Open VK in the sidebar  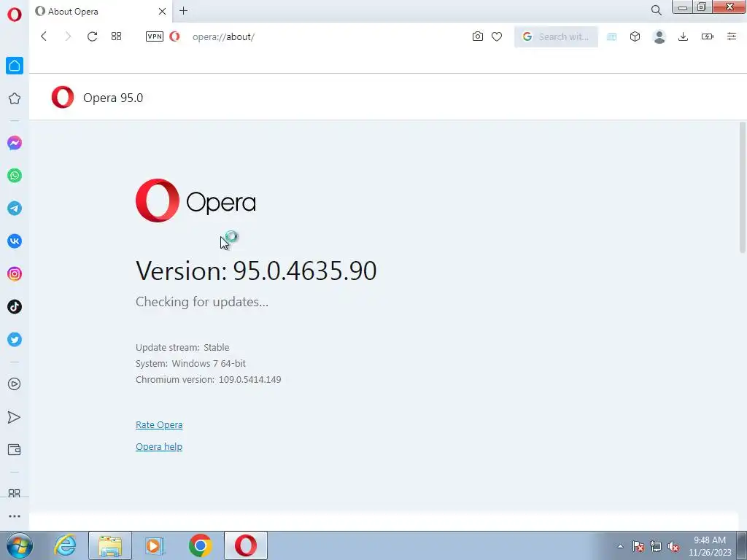click(15, 241)
